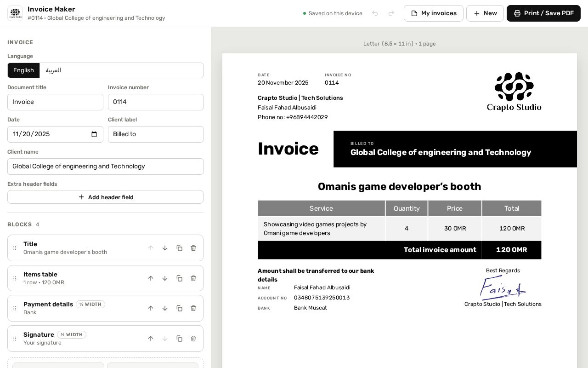The height and width of the screenshot is (368, 588).
Task: Click 'Total invoice amount' row in preview
Action: point(400,250)
